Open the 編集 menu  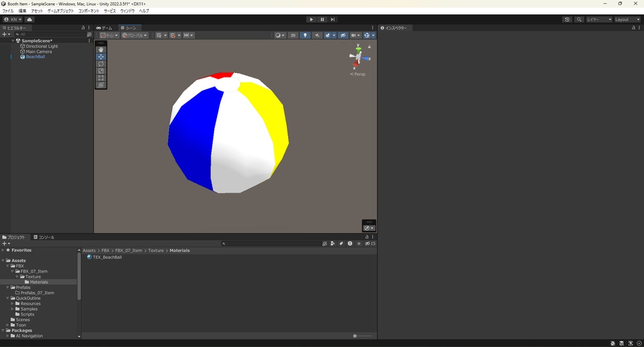coord(22,11)
